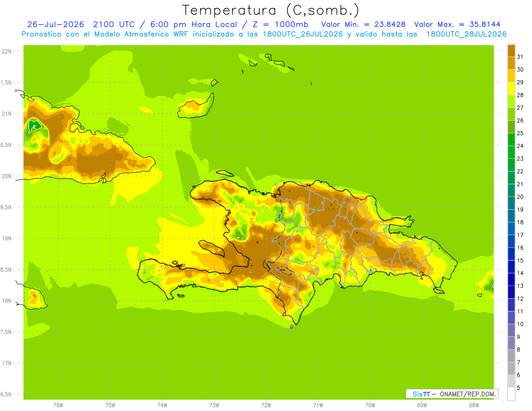
Task: Click the "72W" longitude label
Action: (x=266, y=405)
